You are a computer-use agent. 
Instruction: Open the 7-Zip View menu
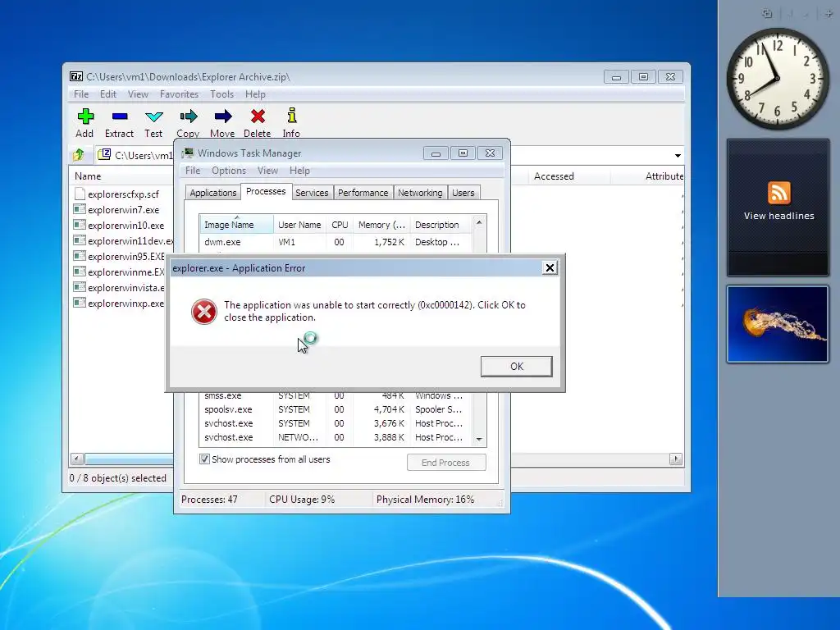click(x=138, y=94)
